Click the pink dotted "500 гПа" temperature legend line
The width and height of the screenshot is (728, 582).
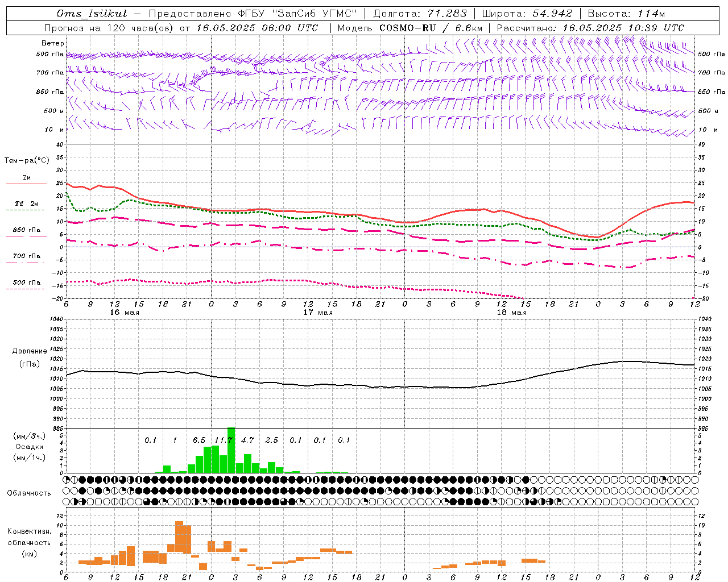point(25,289)
